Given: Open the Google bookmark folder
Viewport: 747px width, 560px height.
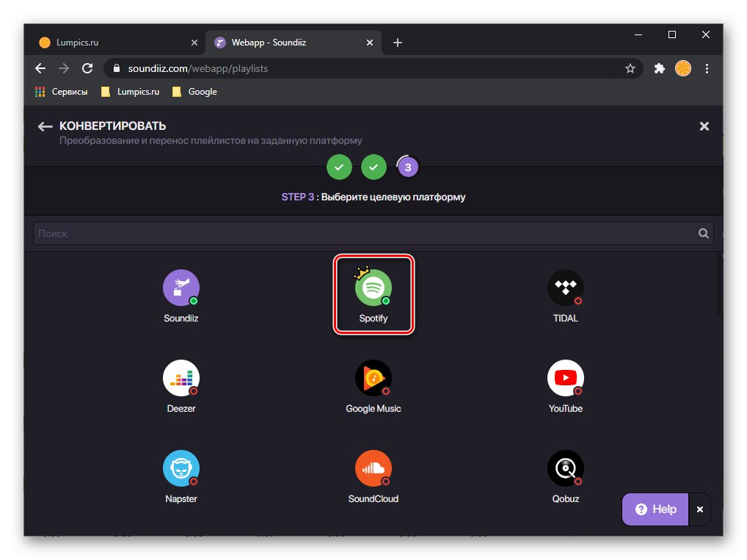Looking at the screenshot, I should [x=194, y=92].
